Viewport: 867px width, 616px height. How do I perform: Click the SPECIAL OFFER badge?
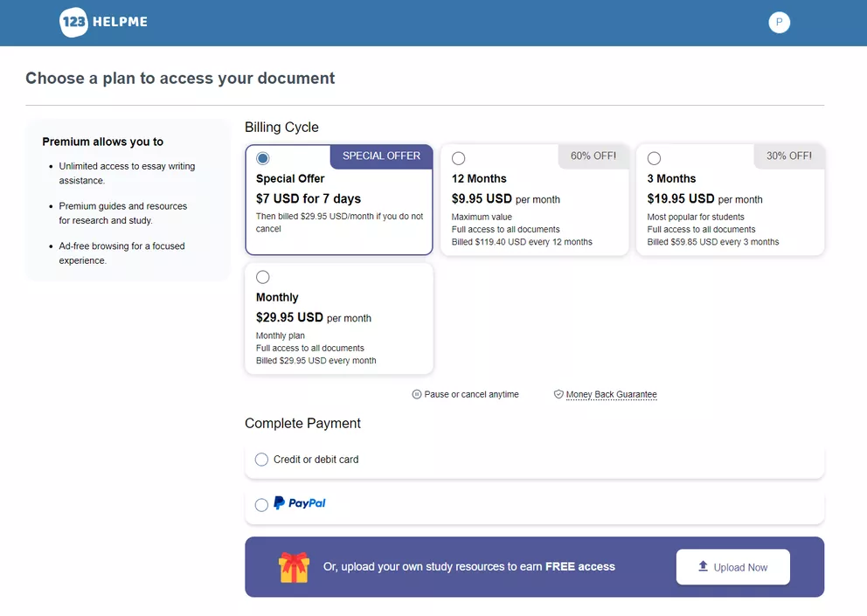[382, 156]
